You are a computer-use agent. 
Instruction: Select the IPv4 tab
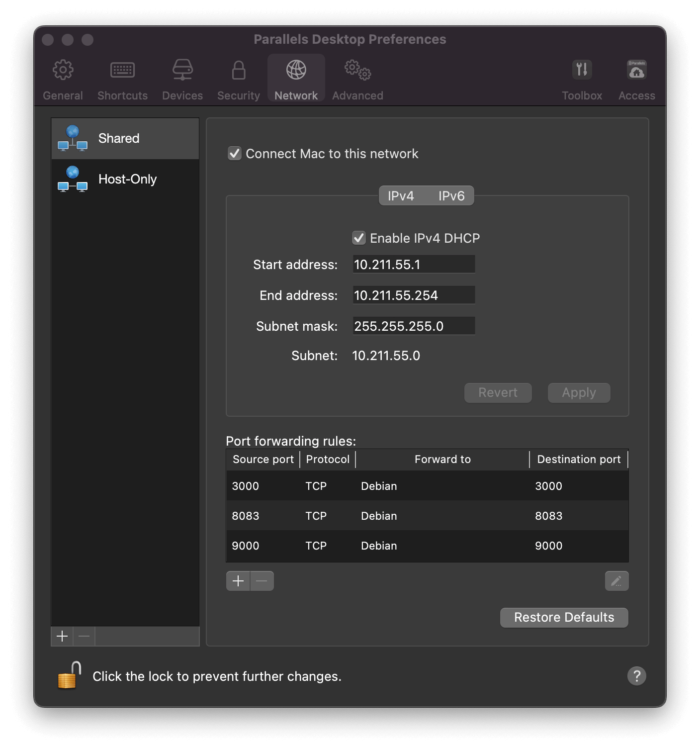[x=401, y=195]
